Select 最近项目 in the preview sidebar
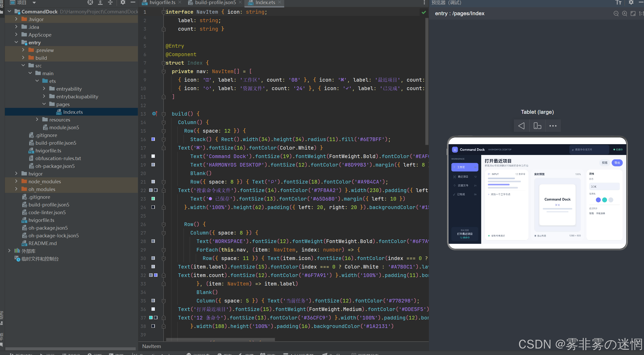 click(465, 177)
